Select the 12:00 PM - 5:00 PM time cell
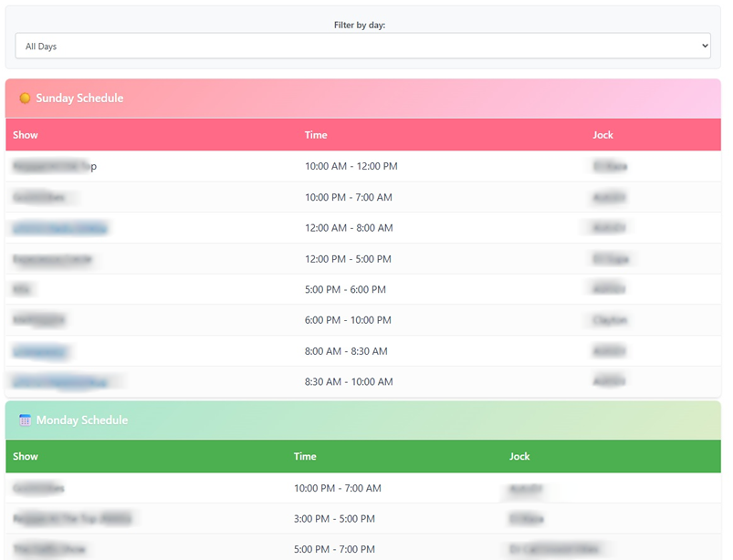Screen dimensions: 733x560 point(348,259)
